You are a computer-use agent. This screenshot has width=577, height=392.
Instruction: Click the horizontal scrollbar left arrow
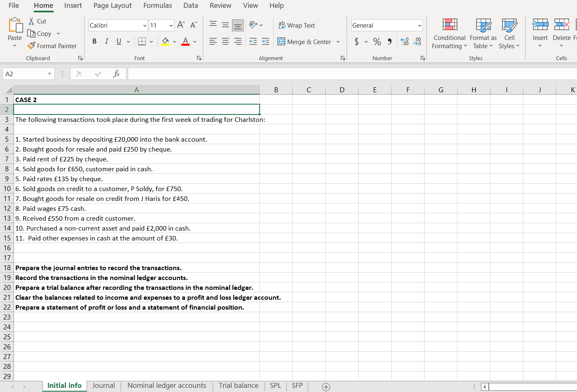point(485,387)
